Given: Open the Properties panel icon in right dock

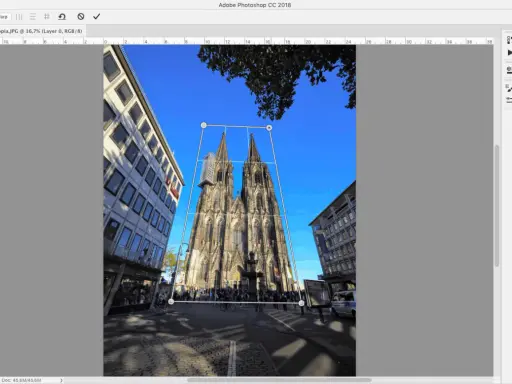Looking at the screenshot, I should point(509,70).
